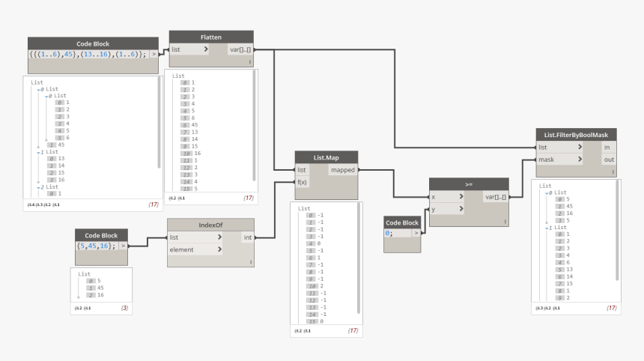Collapse the top-level 0 List in first preview
The width and height of the screenshot is (644, 361).
(40, 89)
